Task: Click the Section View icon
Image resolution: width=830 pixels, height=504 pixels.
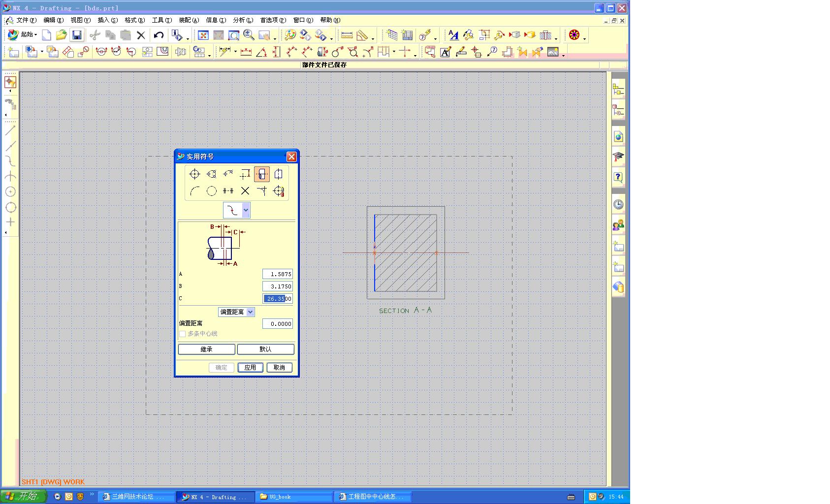Action: (x=101, y=52)
